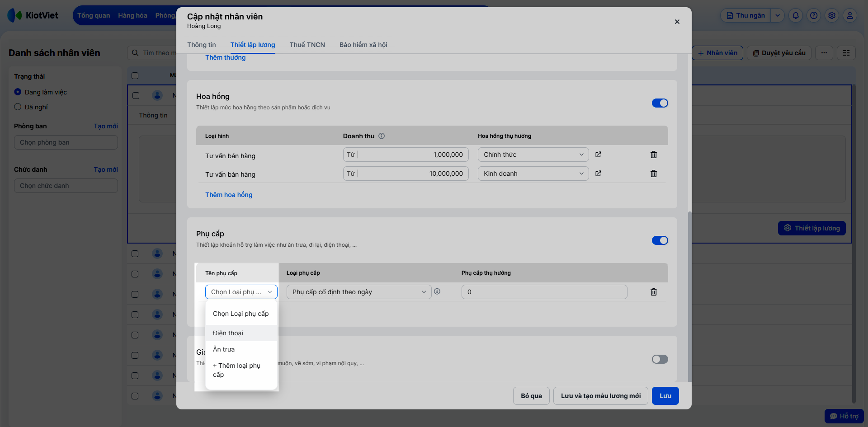Image resolution: width=868 pixels, height=427 pixels.
Task: Click the Bỏ qua button
Action: (x=531, y=396)
